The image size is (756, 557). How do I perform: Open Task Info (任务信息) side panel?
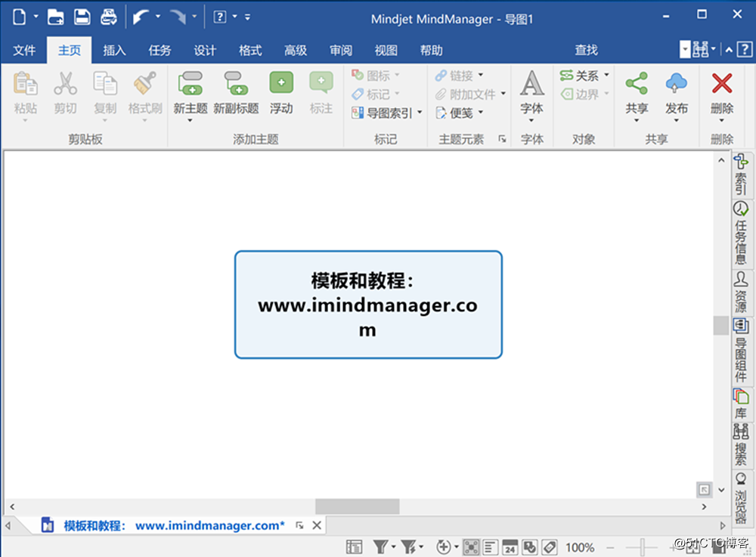click(741, 234)
